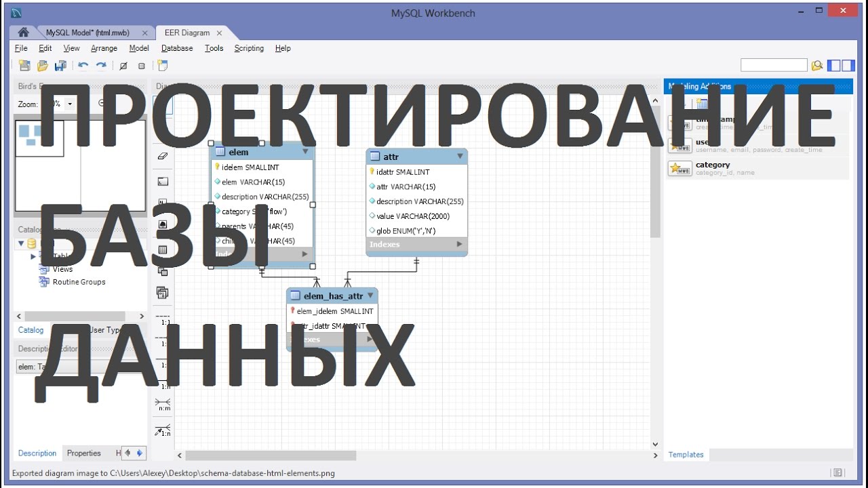Switch to the Properties tab
This screenshot has width=868, height=488.
coord(83,453)
